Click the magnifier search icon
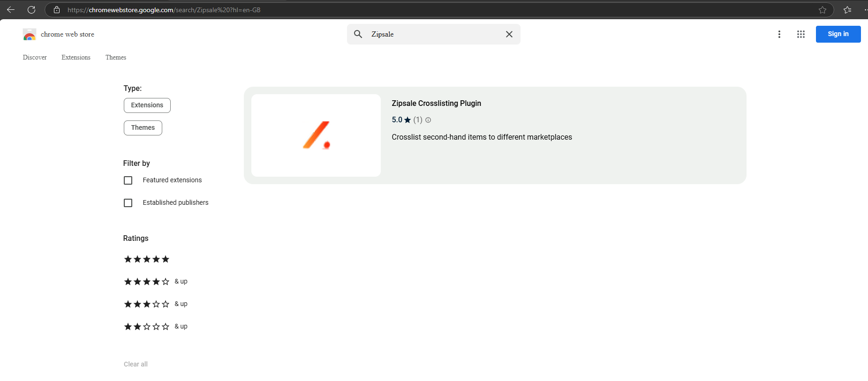The image size is (868, 381). 358,34
